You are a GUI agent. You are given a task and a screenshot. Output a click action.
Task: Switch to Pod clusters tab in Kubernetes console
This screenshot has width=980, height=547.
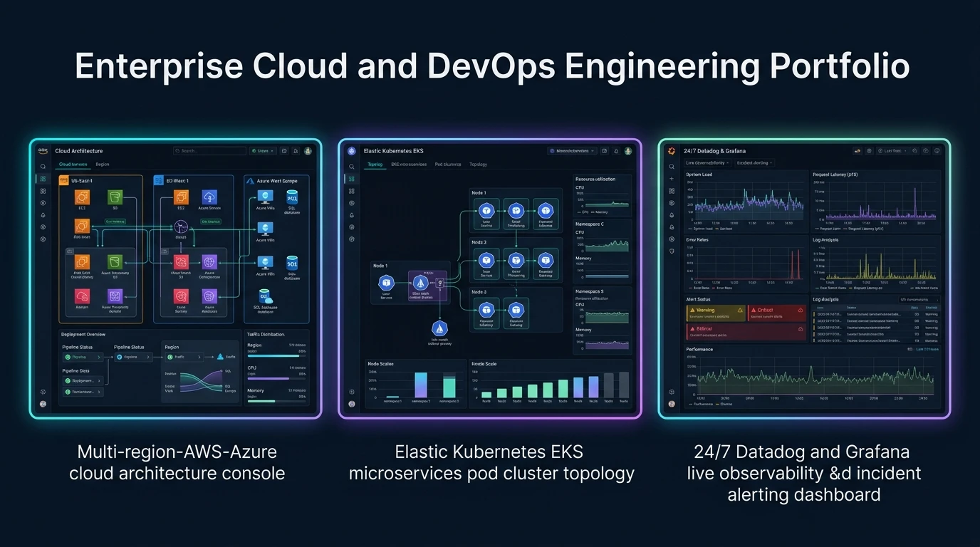448,165
